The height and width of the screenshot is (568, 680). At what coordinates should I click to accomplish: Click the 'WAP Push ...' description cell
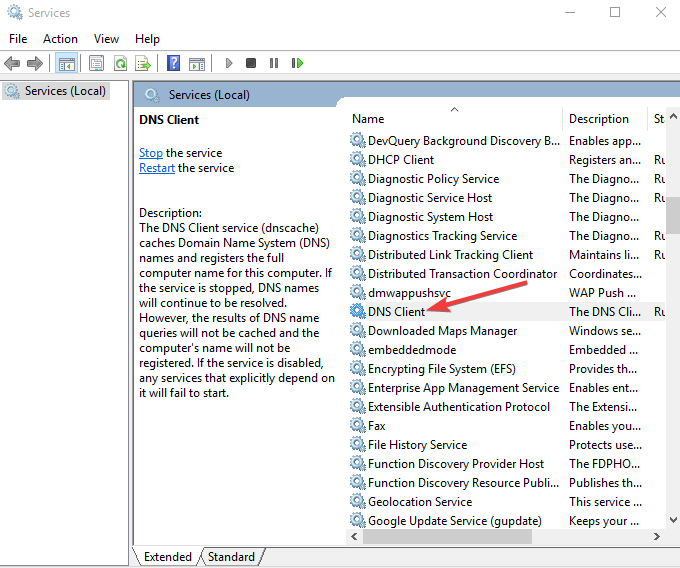pos(602,293)
